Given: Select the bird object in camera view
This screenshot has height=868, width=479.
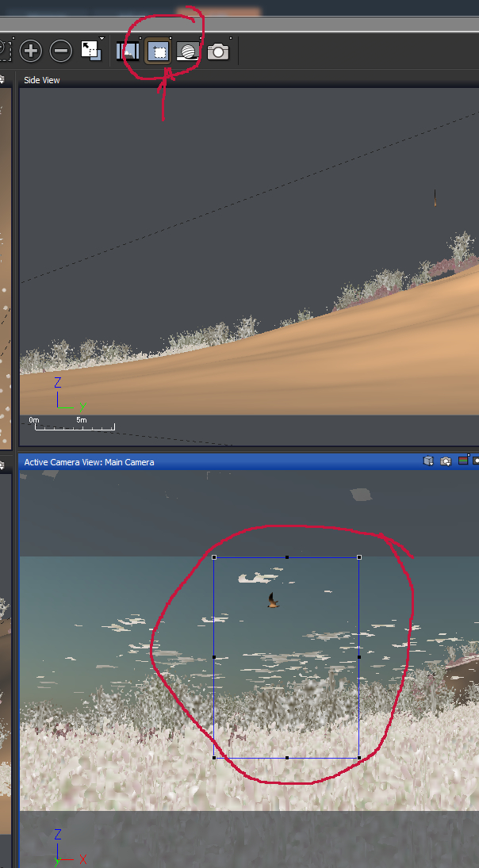Looking at the screenshot, I should pyautogui.click(x=273, y=601).
